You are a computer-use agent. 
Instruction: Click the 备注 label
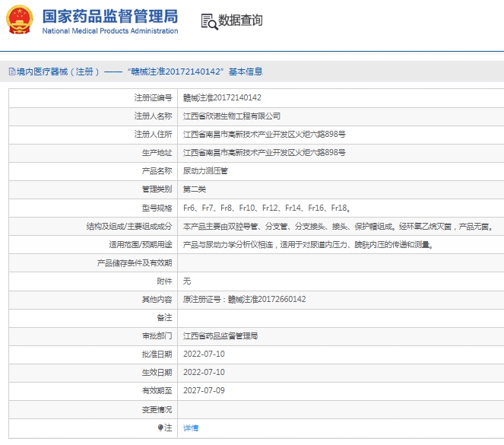coord(164,318)
